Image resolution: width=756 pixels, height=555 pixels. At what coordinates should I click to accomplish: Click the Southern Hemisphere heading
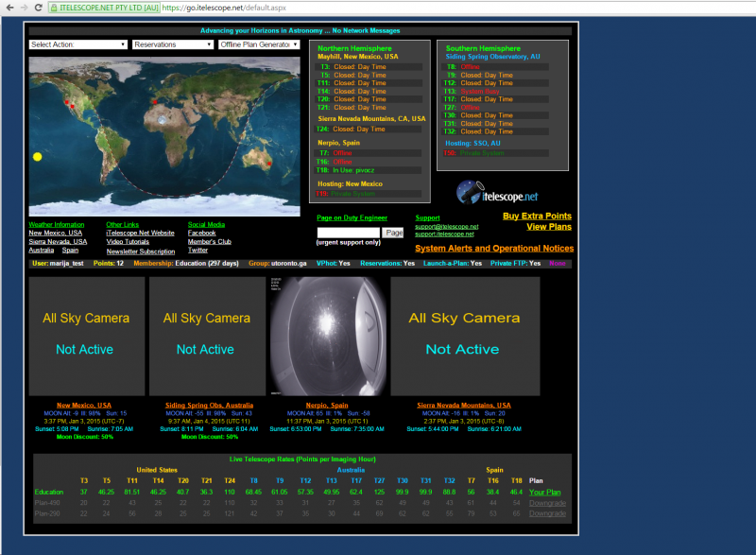(483, 48)
